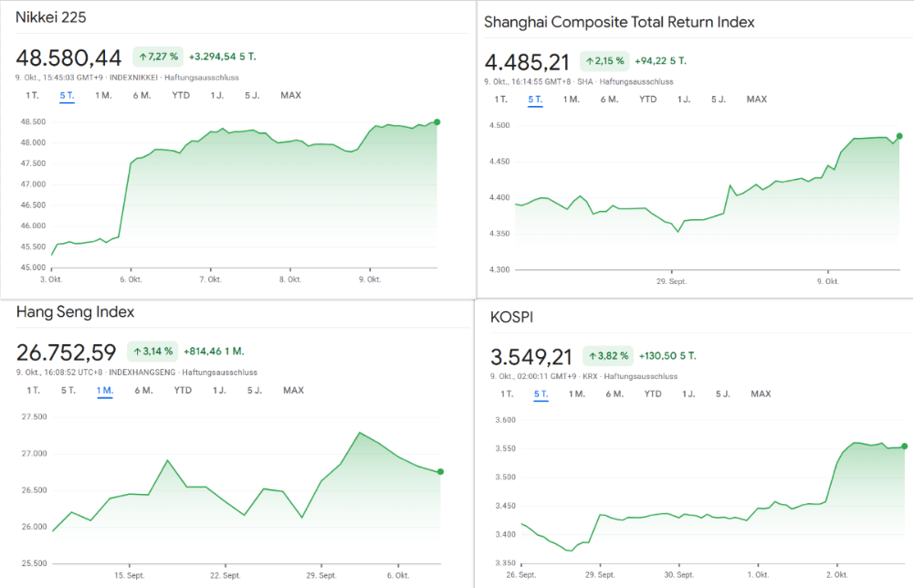
Task: Click the Shanghai Composite Total Return Index title
Action: coord(619,22)
